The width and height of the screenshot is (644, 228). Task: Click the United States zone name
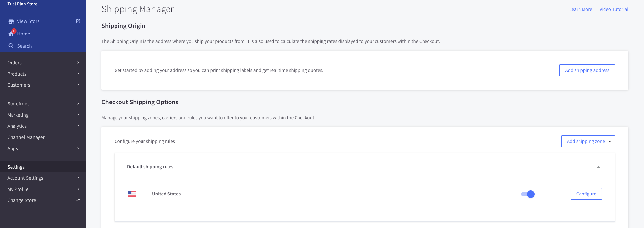(166, 194)
